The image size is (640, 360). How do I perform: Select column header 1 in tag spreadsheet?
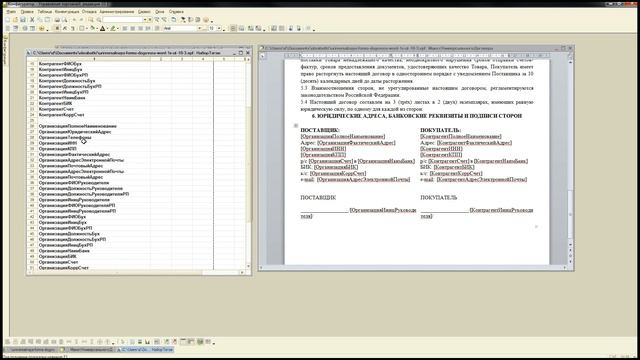(94, 59)
